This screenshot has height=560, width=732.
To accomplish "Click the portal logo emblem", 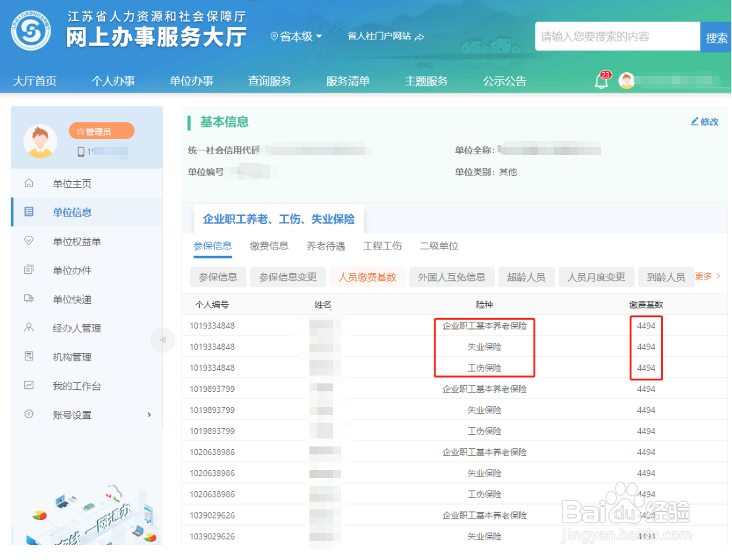I will 31,30.
